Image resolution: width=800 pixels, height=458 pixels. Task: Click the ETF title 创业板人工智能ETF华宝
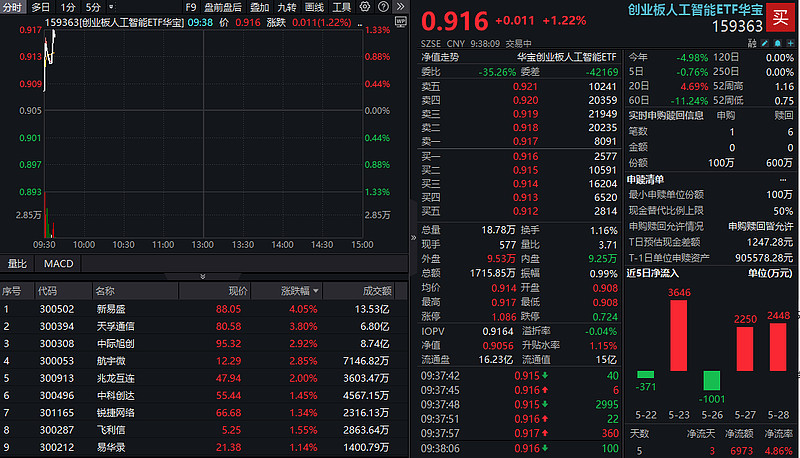[695, 10]
